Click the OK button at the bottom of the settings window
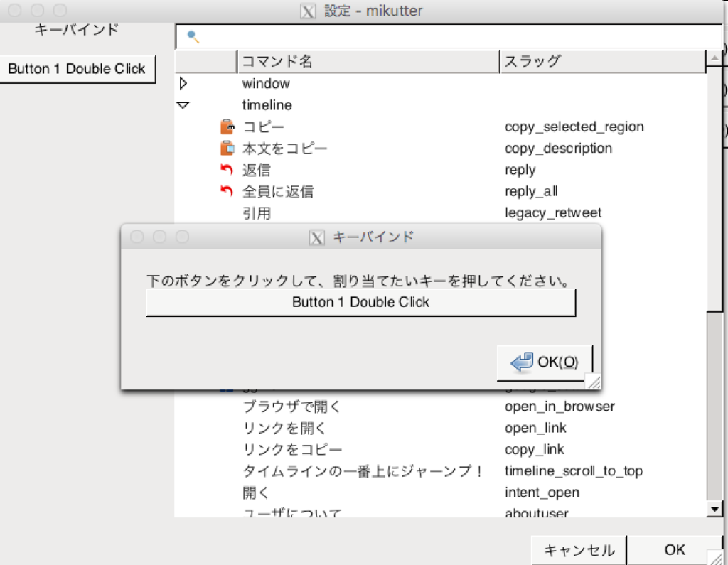The width and height of the screenshot is (728, 565). 674,550
